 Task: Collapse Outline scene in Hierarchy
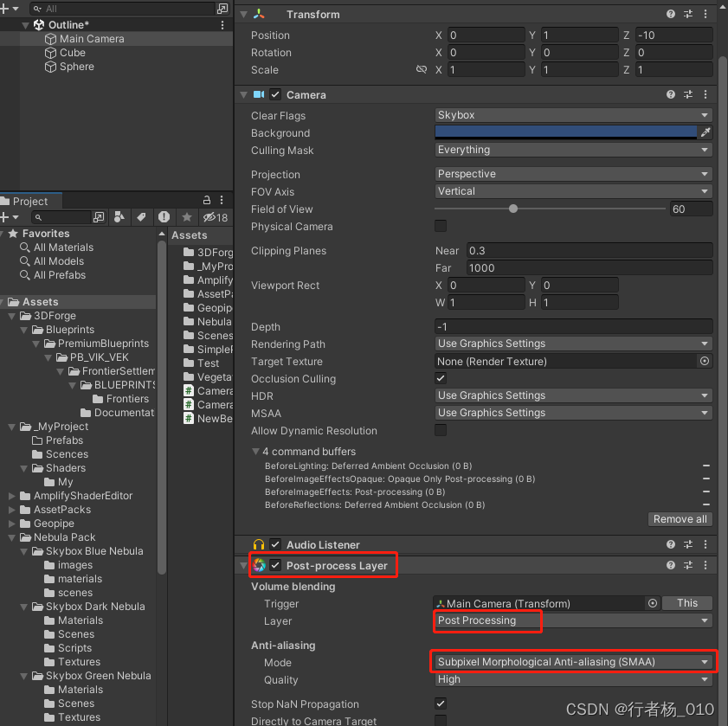[25, 25]
